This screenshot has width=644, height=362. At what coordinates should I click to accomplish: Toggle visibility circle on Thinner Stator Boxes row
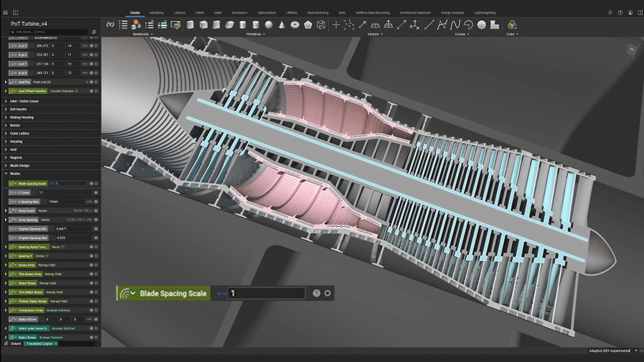coord(96,301)
